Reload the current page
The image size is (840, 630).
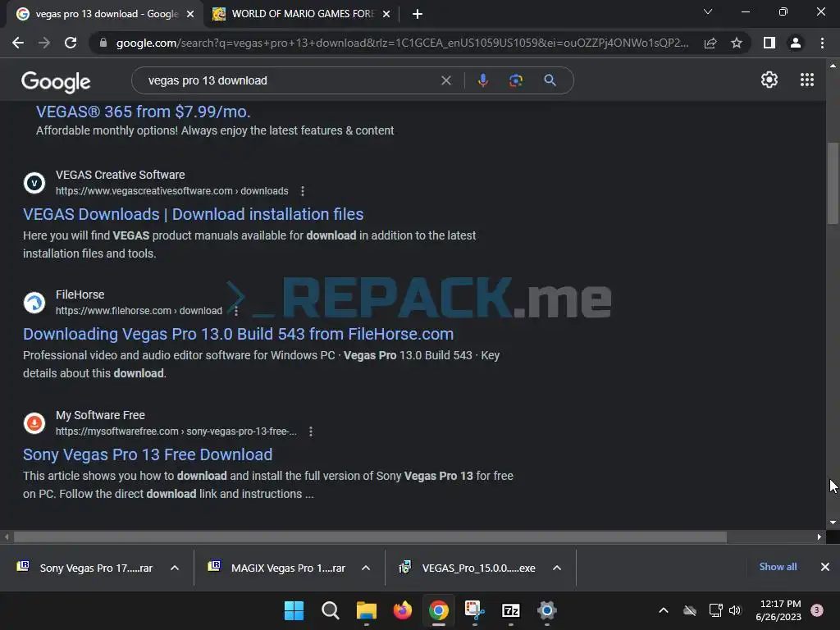[71, 43]
